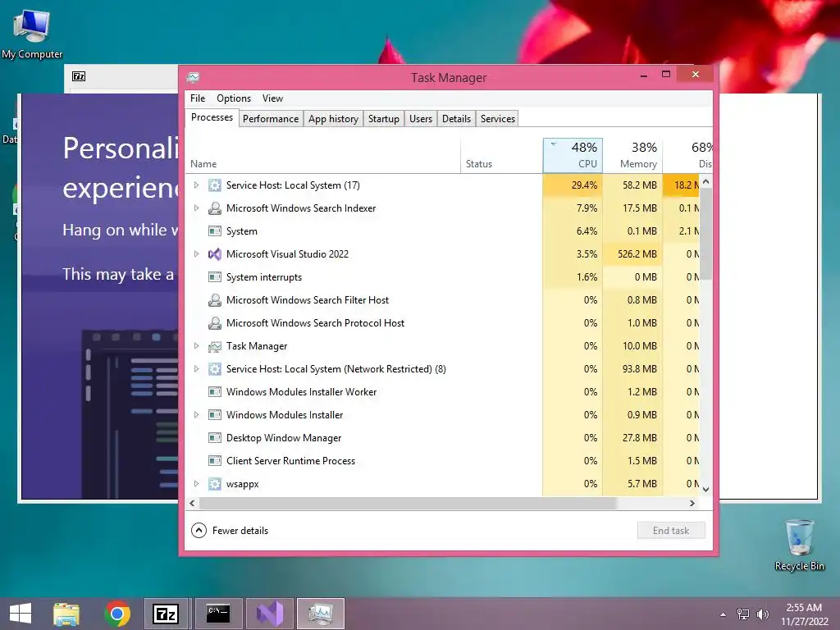The width and height of the screenshot is (840, 630).
Task: Click the volume speaker tray icon
Action: pyautogui.click(x=762, y=614)
